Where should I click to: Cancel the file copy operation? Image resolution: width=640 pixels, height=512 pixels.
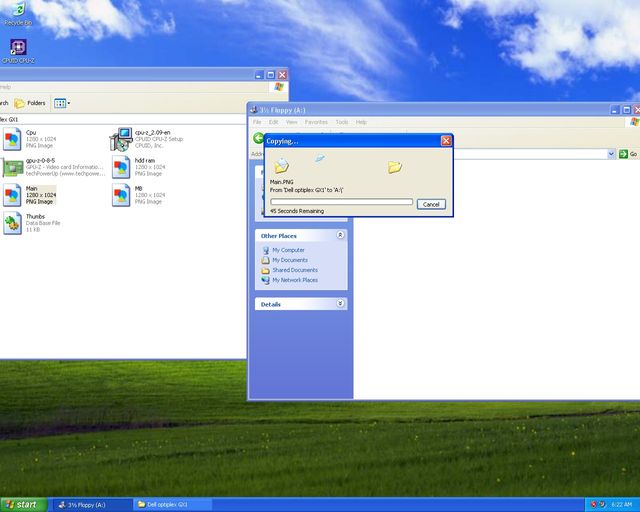[431, 204]
